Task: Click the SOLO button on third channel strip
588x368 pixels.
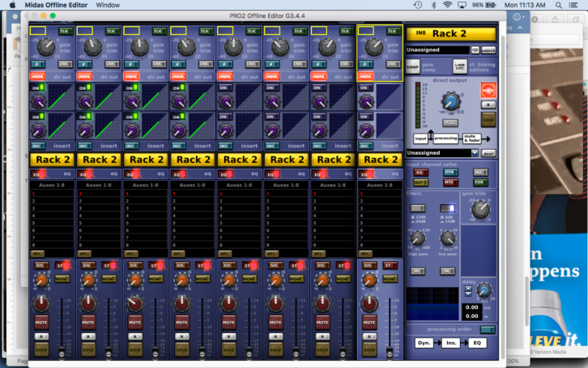Action: (135, 350)
